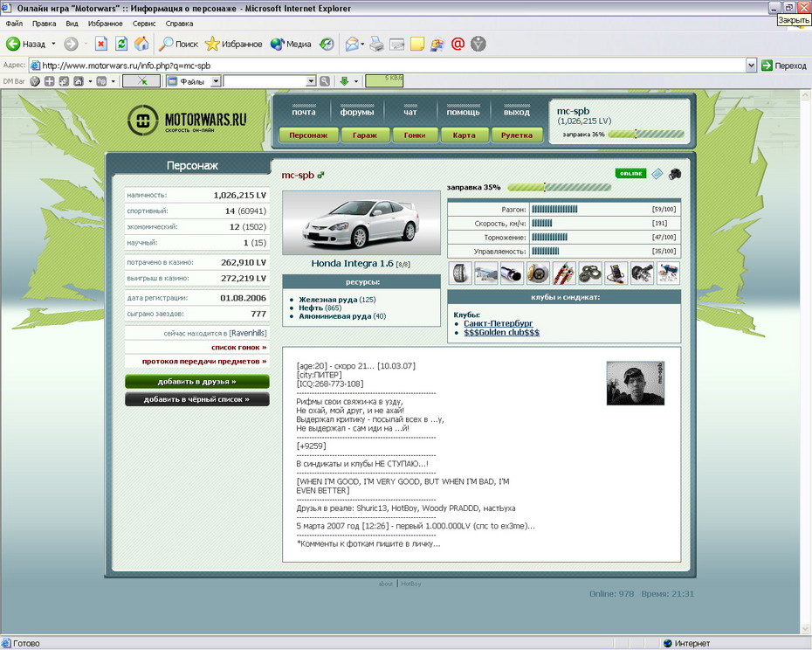Click добавить в чёрный список button

(x=196, y=399)
